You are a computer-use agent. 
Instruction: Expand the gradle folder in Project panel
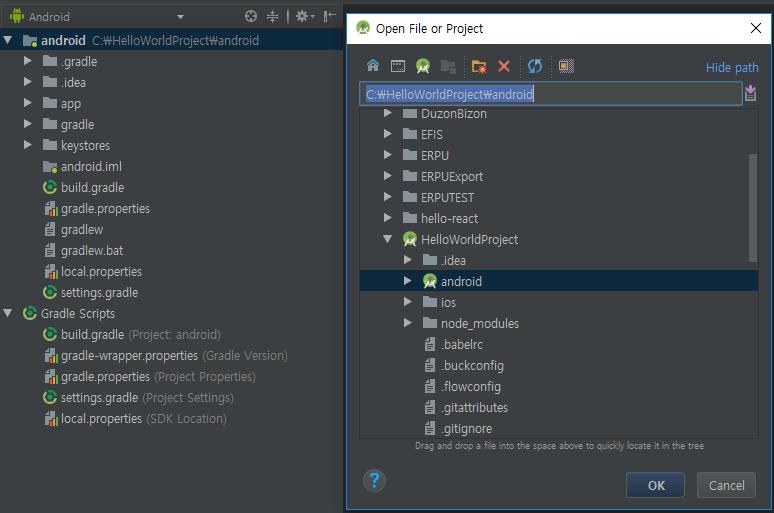coord(28,124)
